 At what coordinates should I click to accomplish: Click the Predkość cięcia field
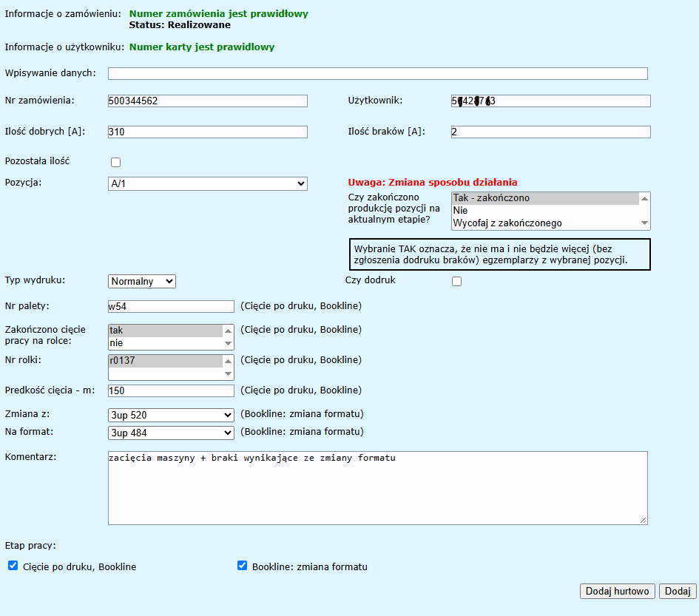pos(171,391)
